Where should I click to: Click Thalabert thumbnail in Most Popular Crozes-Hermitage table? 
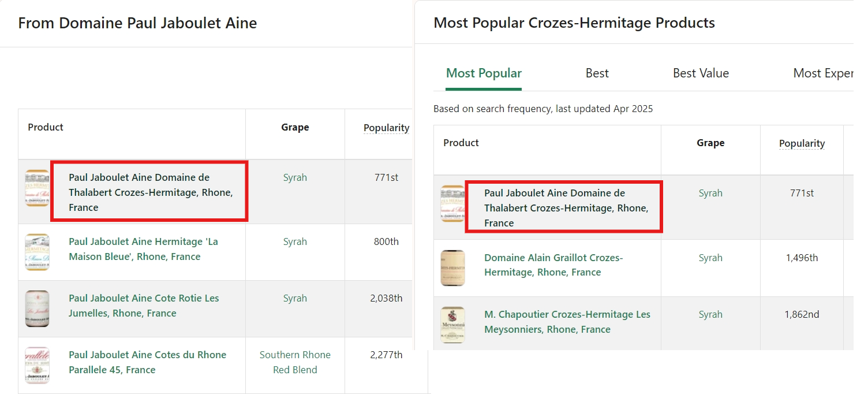pyautogui.click(x=452, y=204)
